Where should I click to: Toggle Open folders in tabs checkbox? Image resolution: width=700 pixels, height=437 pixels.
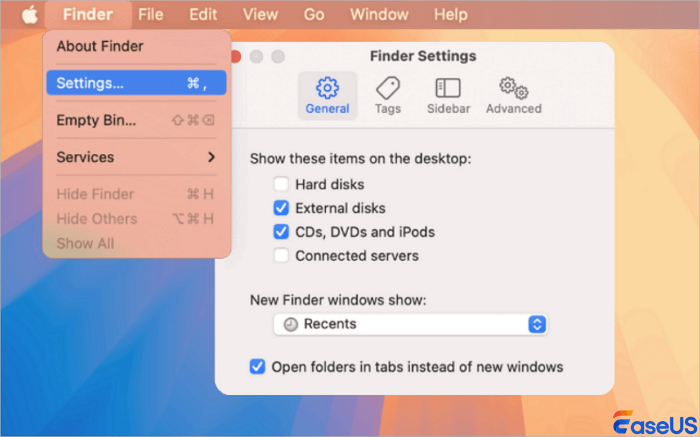[257, 366]
